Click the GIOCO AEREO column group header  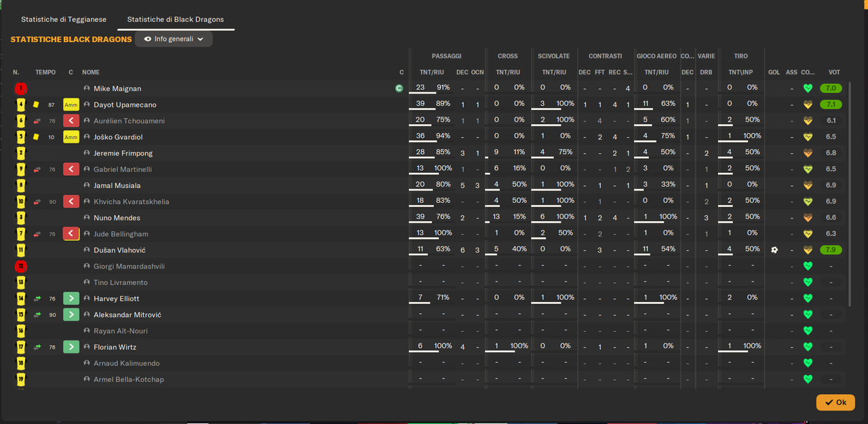click(x=656, y=56)
